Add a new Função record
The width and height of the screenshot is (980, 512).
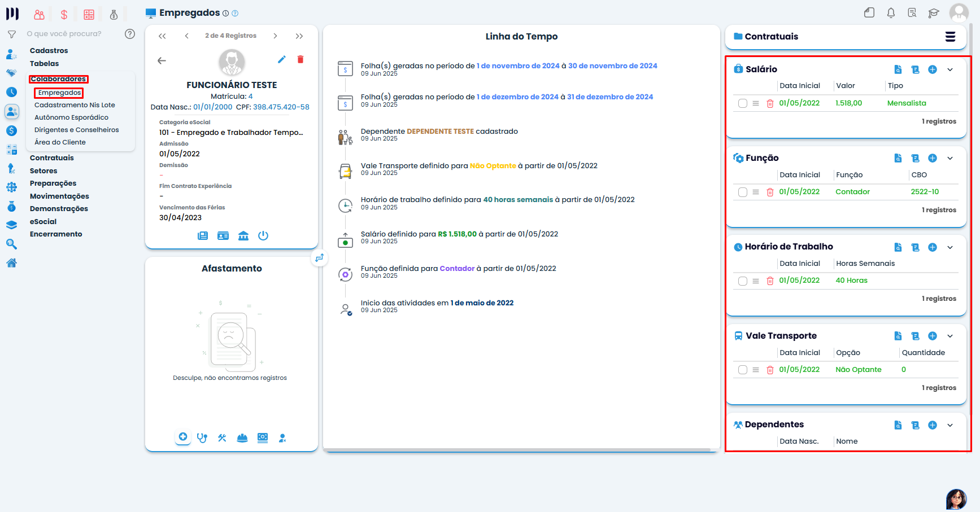[933, 158]
